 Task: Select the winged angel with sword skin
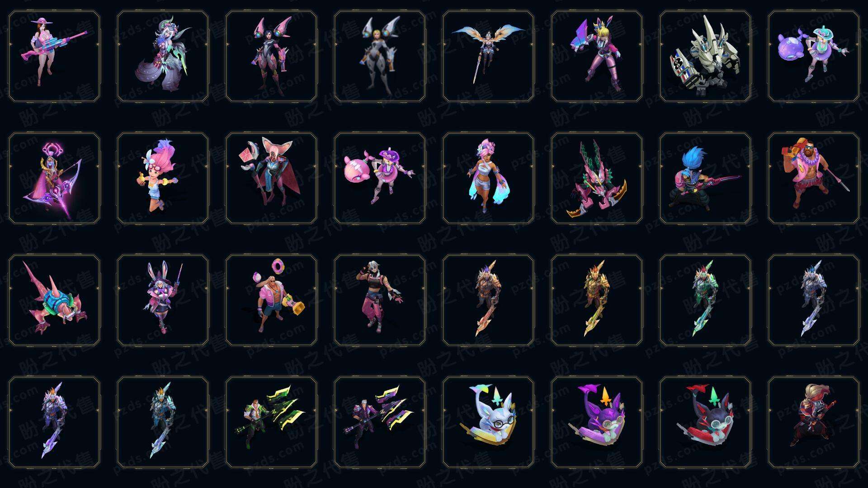click(x=488, y=56)
